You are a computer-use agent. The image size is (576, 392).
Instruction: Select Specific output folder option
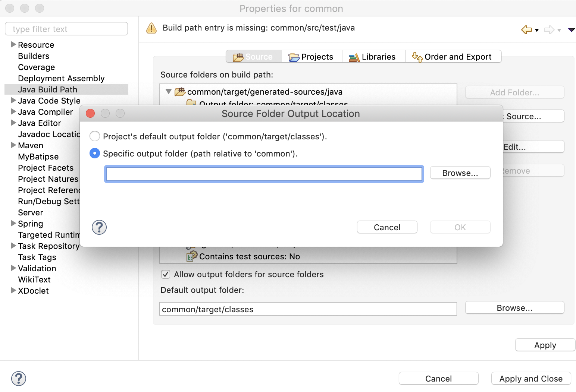[x=95, y=153]
